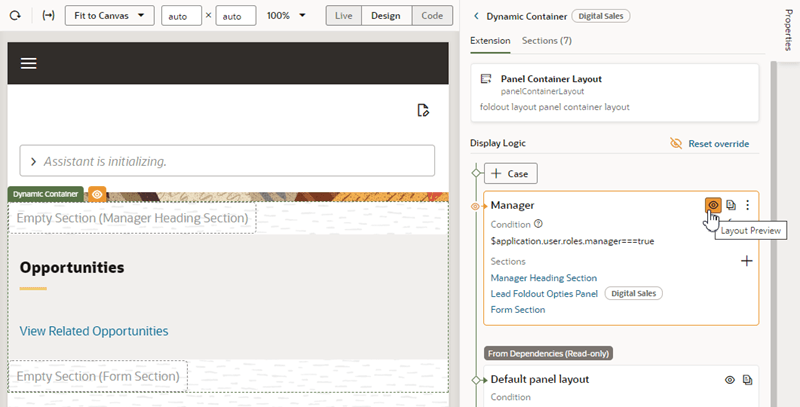The width and height of the screenshot is (800, 407).
Task: Reload the page with refresh icon
Action: click(15, 16)
